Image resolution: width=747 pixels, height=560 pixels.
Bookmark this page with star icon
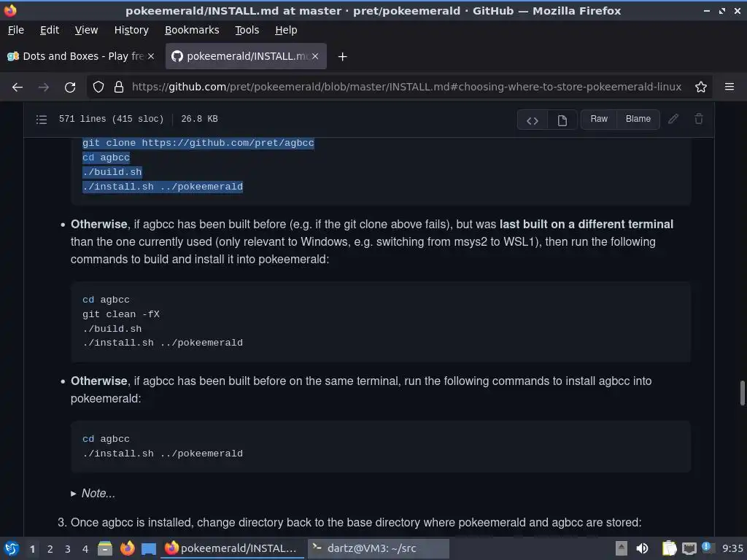pos(701,87)
